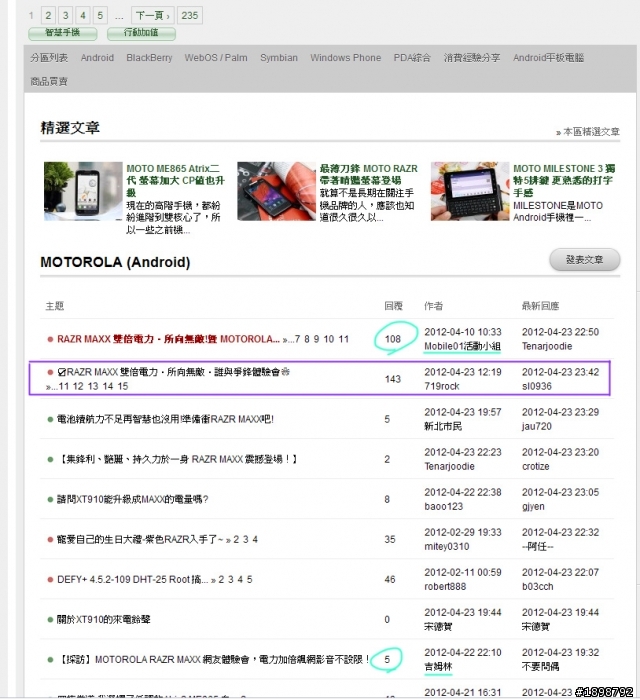Go to page 15 of the 體驗會 thread
The width and height of the screenshot is (640, 700).
pos(123,387)
